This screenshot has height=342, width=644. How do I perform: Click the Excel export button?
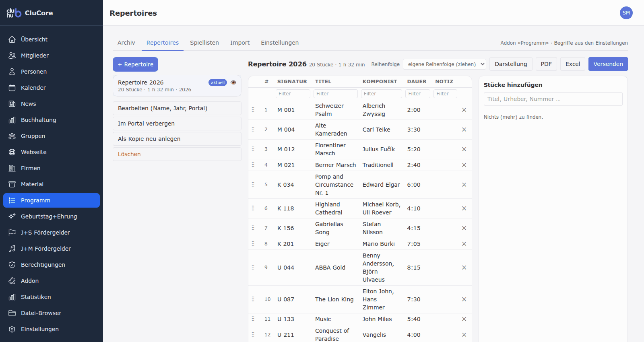[x=573, y=64]
